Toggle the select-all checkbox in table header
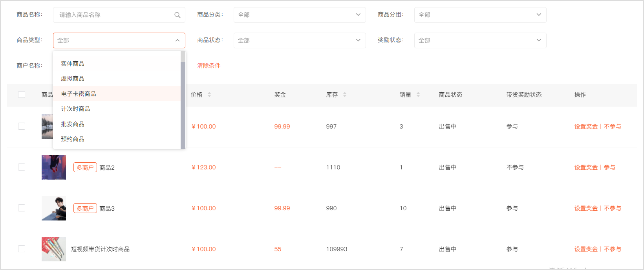 coord(22,95)
